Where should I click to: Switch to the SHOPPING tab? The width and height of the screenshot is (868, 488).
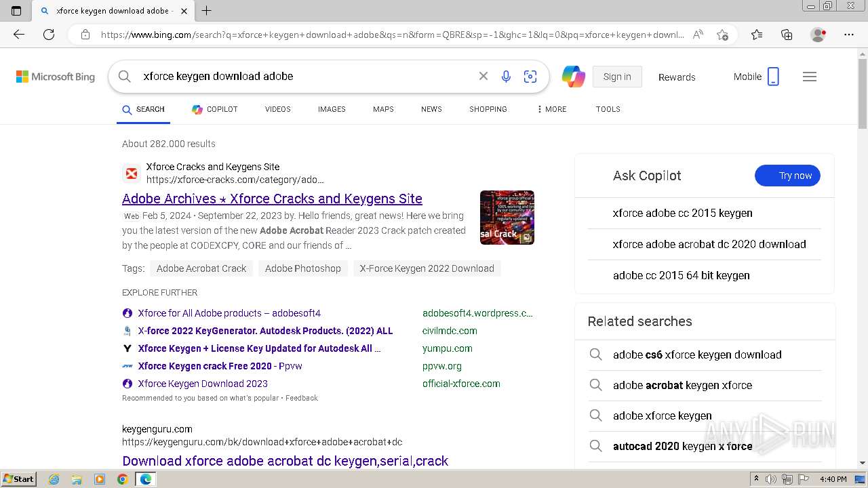click(488, 109)
